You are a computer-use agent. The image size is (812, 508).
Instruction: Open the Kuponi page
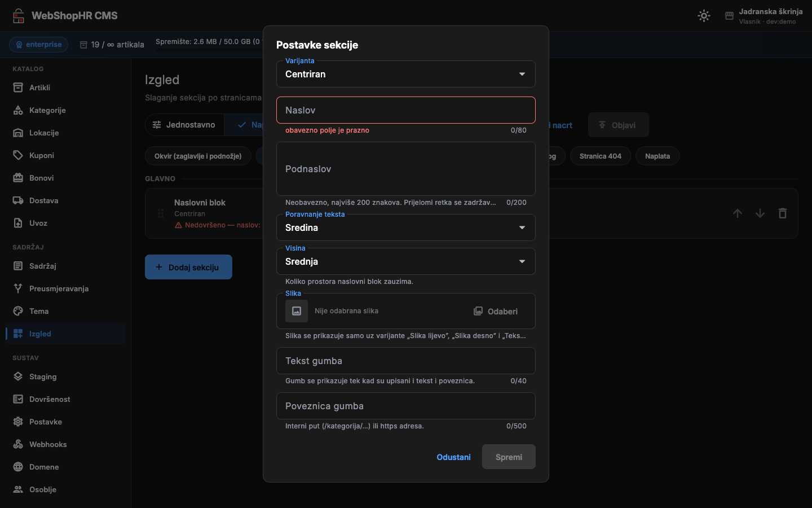(x=65, y=155)
